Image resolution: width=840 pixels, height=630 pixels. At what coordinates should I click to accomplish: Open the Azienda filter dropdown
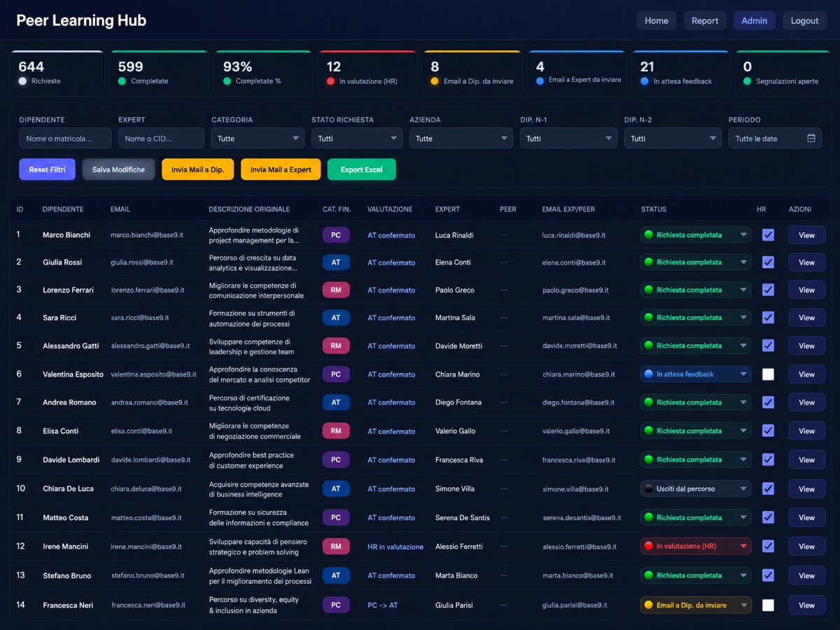(461, 139)
